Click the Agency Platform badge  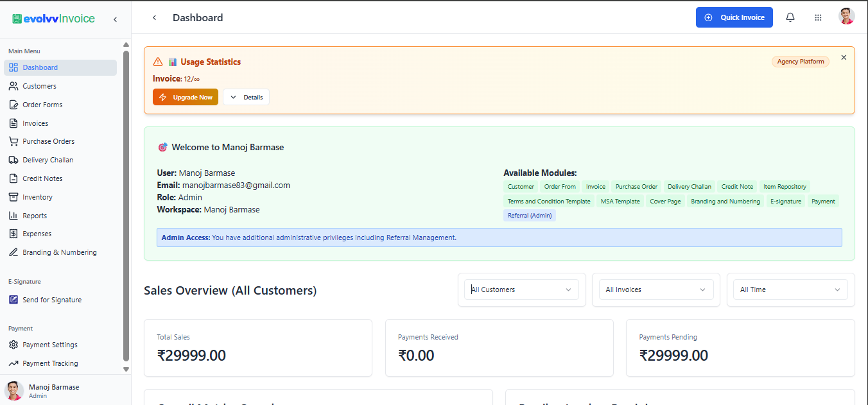pos(801,62)
